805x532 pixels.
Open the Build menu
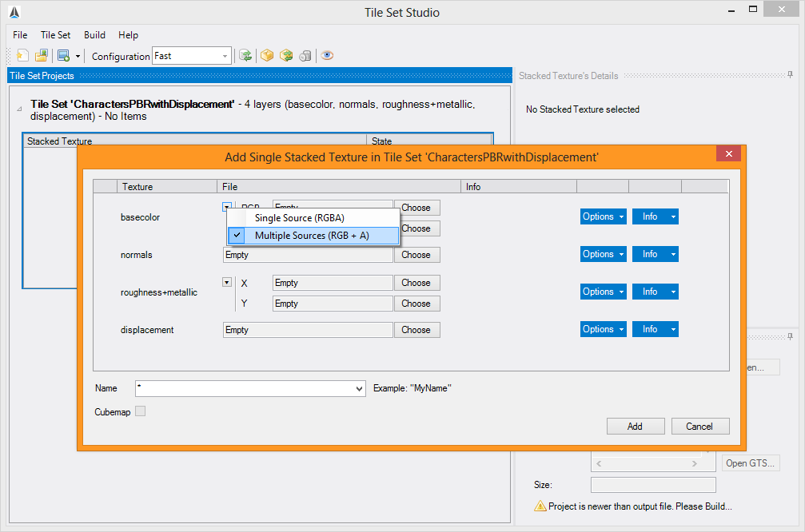pos(94,35)
